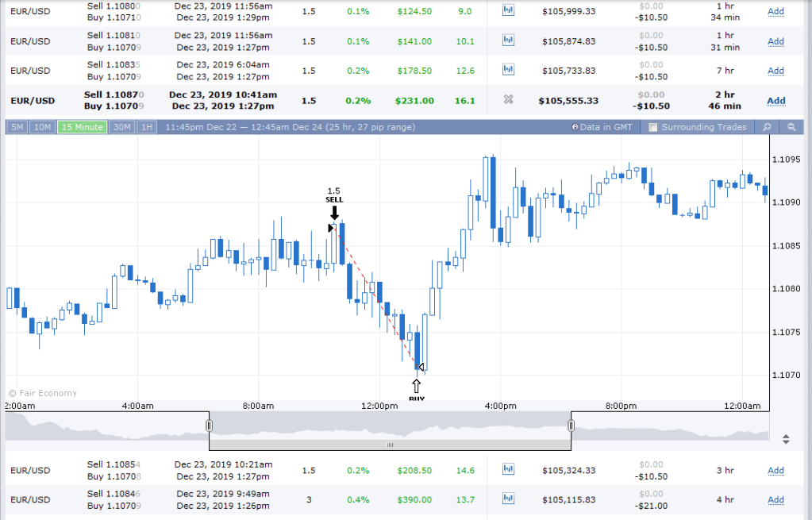Click the right handle of range slider

(x=571, y=426)
